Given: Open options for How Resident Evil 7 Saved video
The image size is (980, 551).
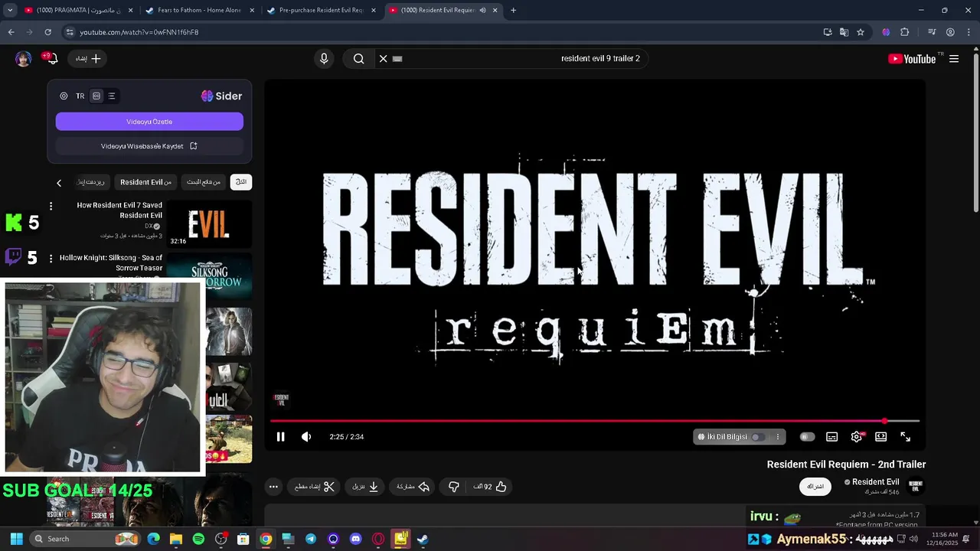Looking at the screenshot, I should click(x=51, y=206).
